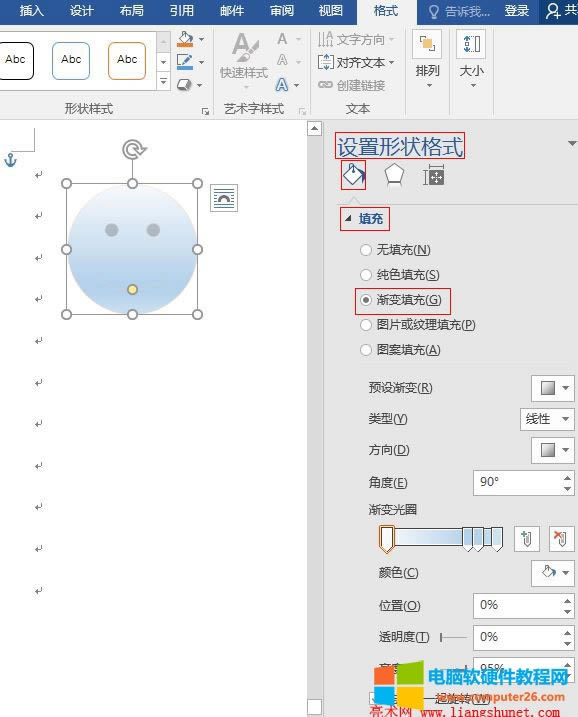578x717 pixels.
Task: Select the blue outlined Abc shape style
Action: 71,61
